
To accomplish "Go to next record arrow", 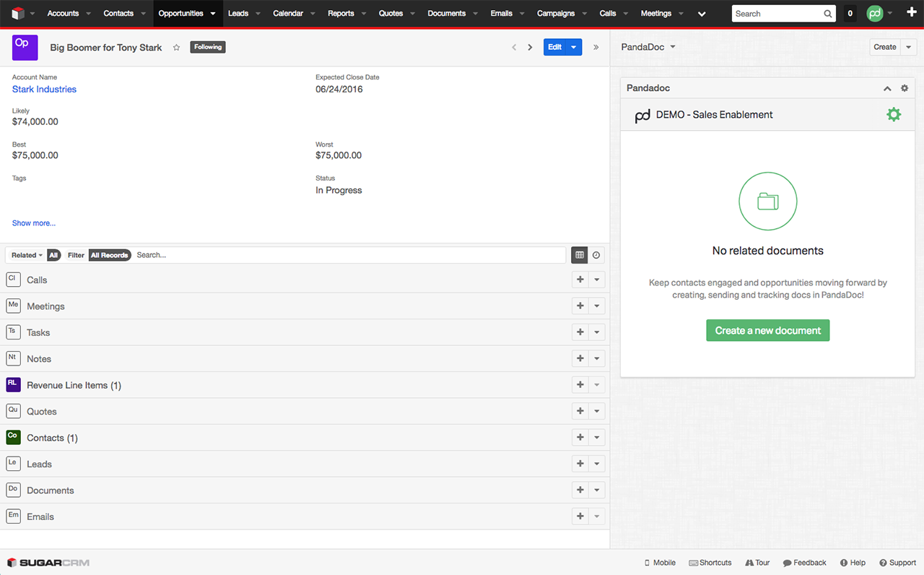I will [x=530, y=47].
